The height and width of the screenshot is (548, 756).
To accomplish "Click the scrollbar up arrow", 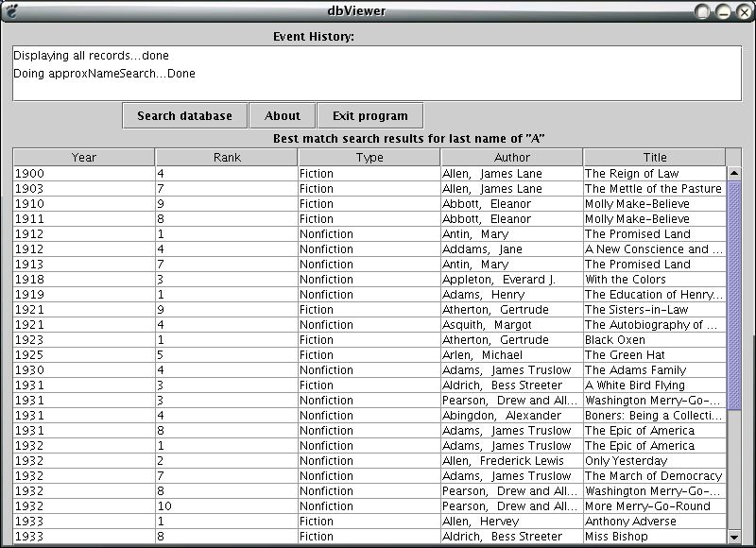I will [x=734, y=173].
